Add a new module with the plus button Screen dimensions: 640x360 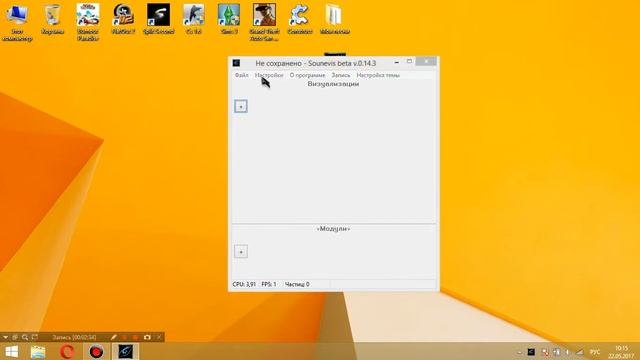click(241, 251)
